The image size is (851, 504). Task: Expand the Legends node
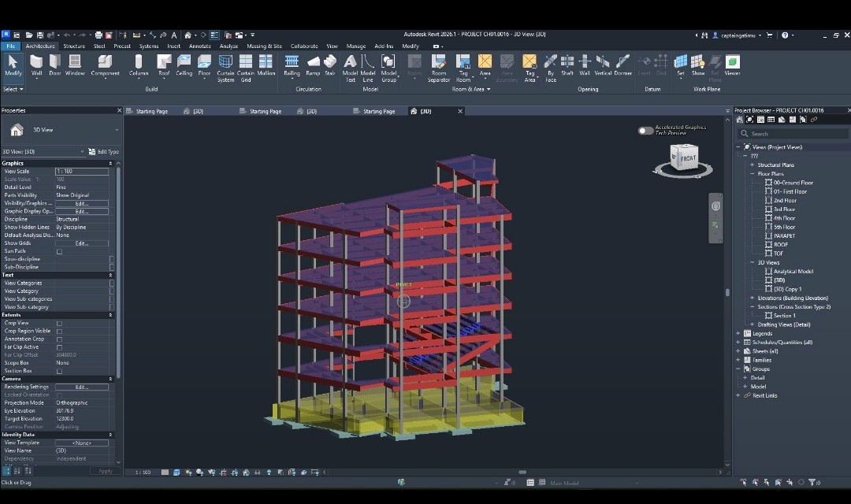click(x=738, y=334)
